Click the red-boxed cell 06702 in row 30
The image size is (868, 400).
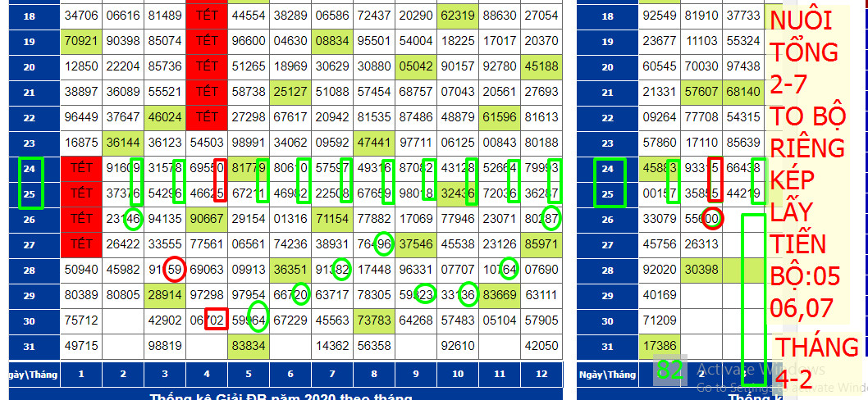point(210,321)
